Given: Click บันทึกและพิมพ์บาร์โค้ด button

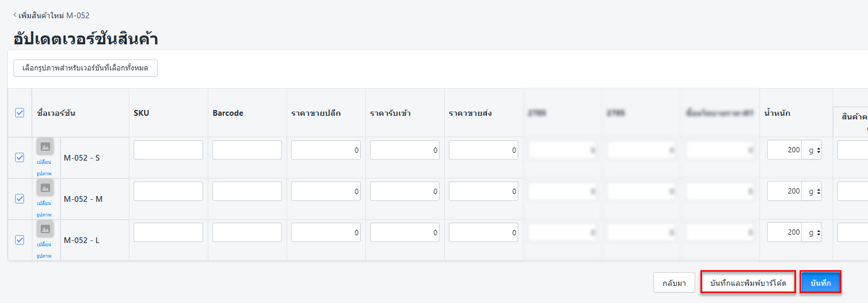Looking at the screenshot, I should pos(747,283).
